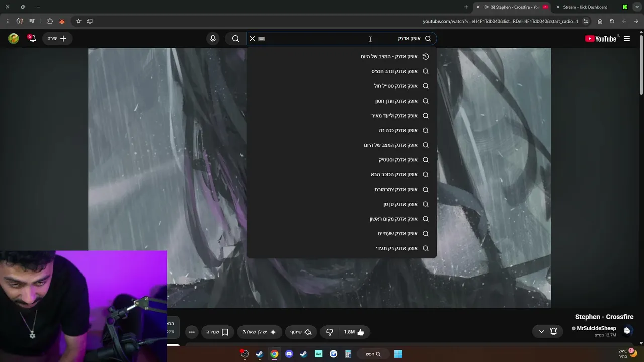The width and height of the screenshot is (644, 362).
Task: Close the Stephen - Crossfire tab
Action: pos(478,7)
